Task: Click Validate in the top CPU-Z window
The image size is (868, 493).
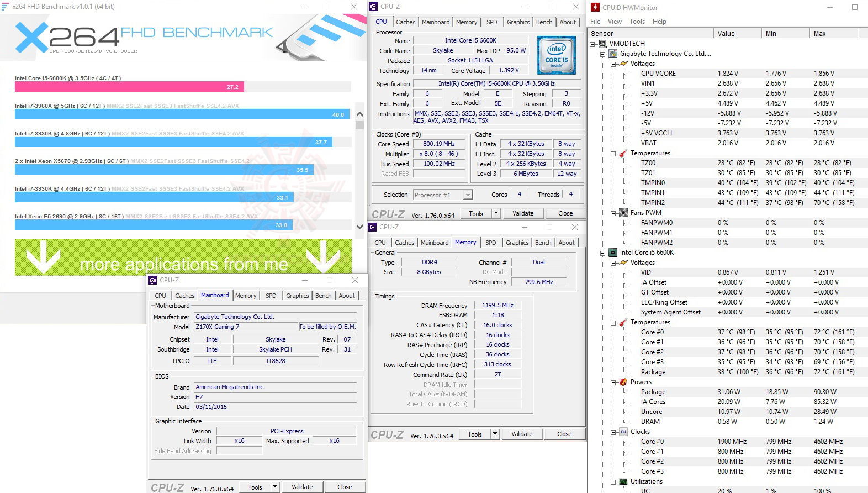Action: (x=523, y=213)
